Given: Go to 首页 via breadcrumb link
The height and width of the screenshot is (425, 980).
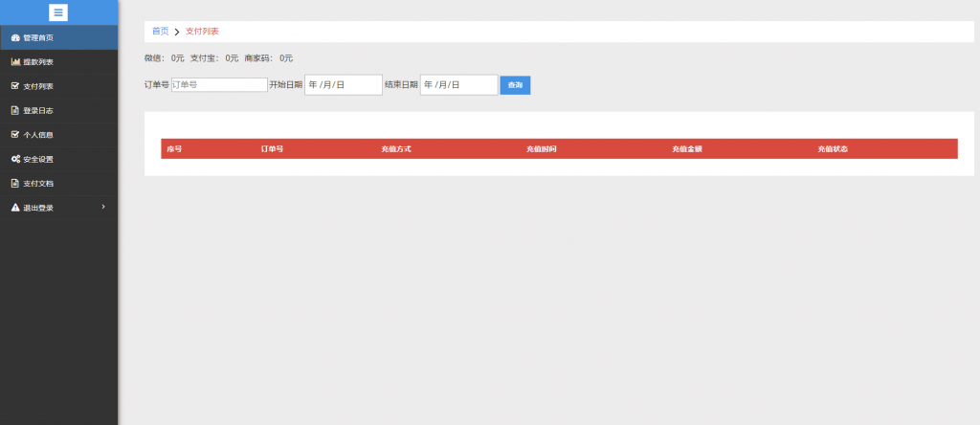Looking at the screenshot, I should [x=160, y=32].
